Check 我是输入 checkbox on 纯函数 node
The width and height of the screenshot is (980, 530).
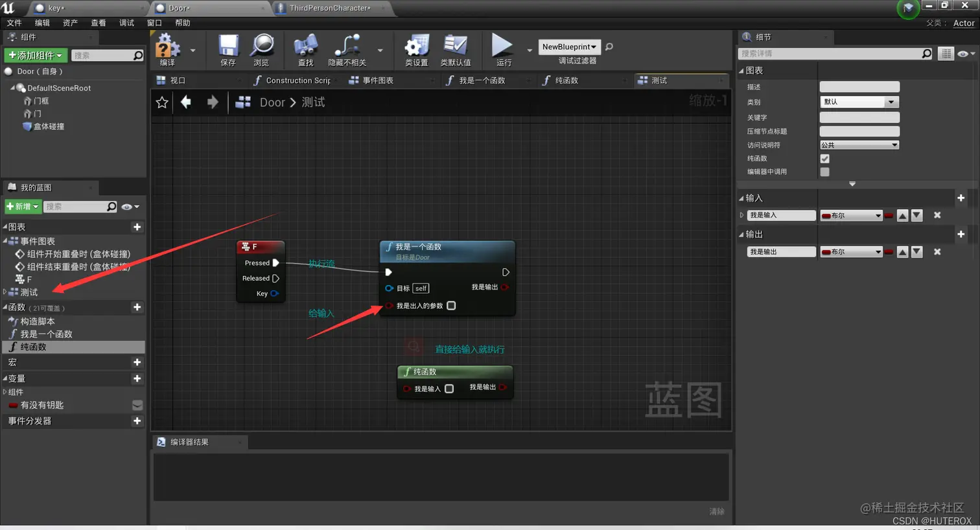click(449, 389)
